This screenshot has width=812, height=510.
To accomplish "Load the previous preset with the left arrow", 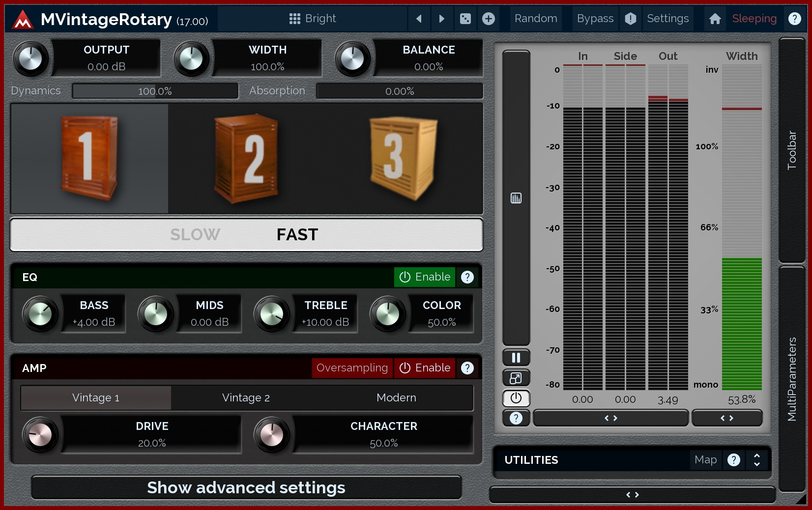I will click(419, 19).
